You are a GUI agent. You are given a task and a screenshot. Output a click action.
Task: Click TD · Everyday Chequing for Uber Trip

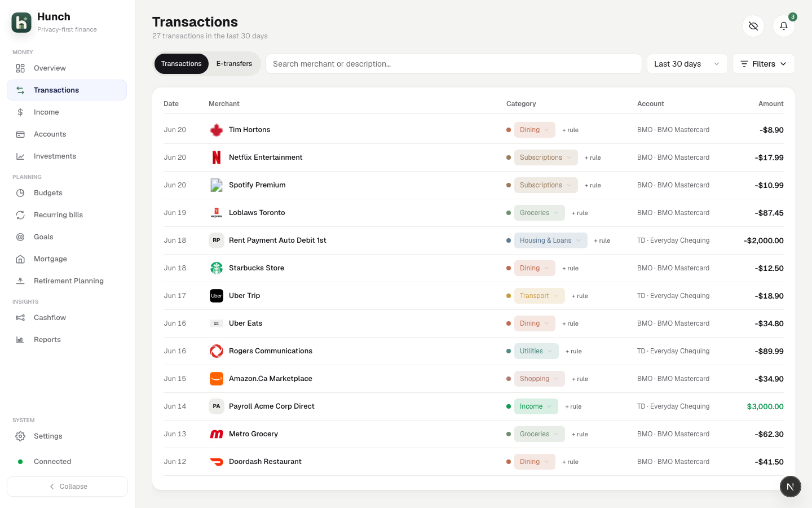tap(673, 296)
